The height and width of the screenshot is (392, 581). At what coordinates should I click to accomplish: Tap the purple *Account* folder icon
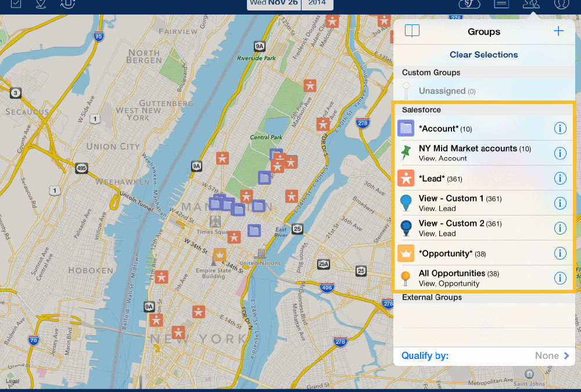coord(406,128)
